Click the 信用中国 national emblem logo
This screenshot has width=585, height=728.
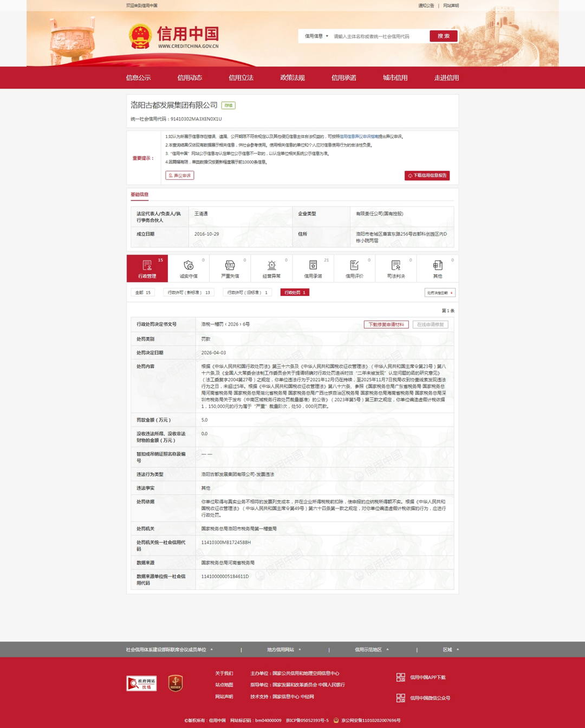click(x=140, y=36)
